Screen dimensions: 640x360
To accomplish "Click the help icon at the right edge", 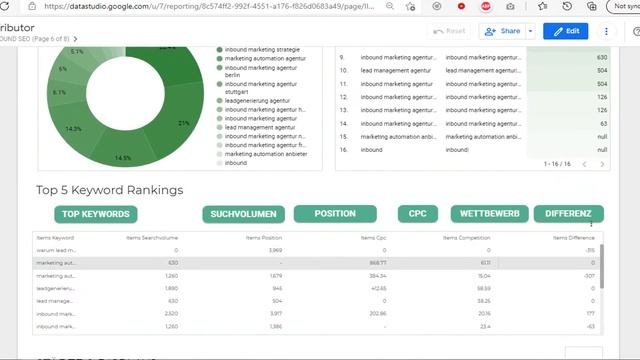I will tap(636, 31).
